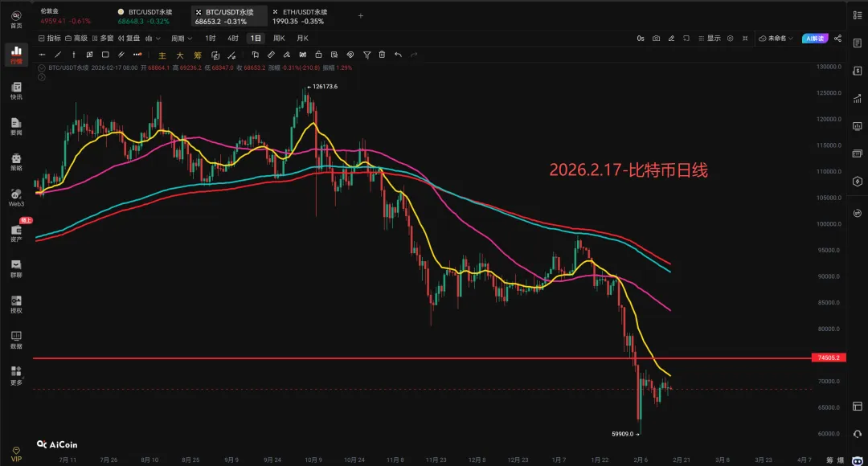This screenshot has height=466, width=868.
Task: Open the 指标 indicators button
Action: click(x=49, y=39)
